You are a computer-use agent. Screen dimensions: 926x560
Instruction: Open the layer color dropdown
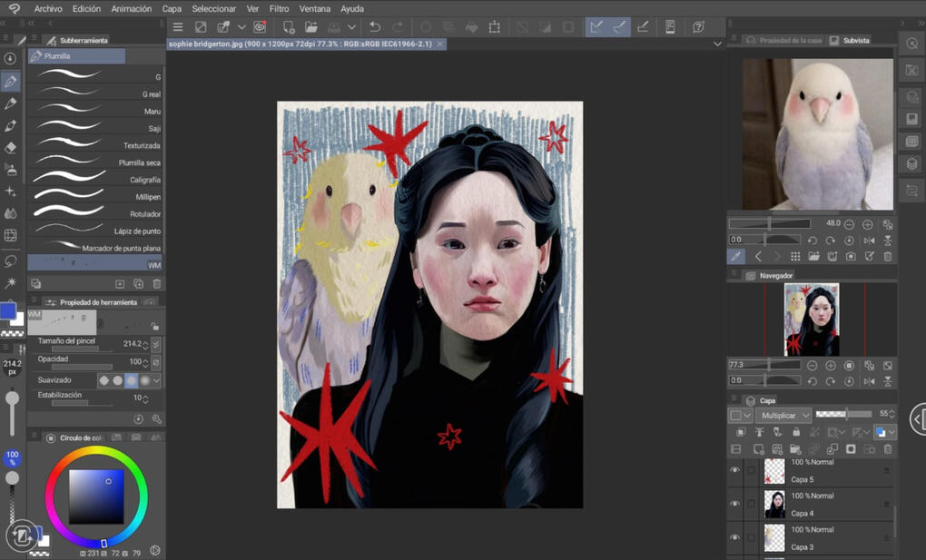(x=892, y=433)
